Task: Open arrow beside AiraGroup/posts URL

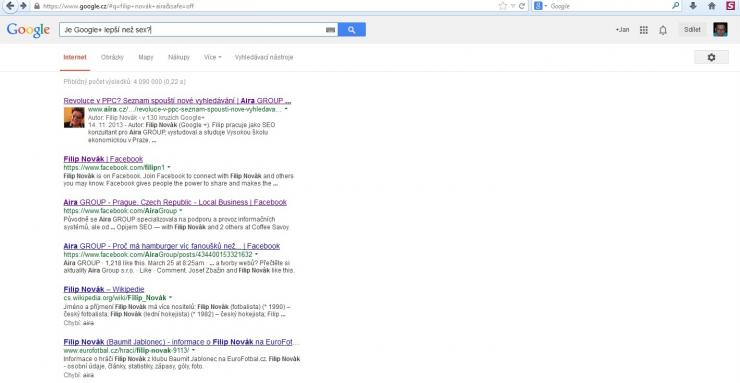Action: point(256,255)
